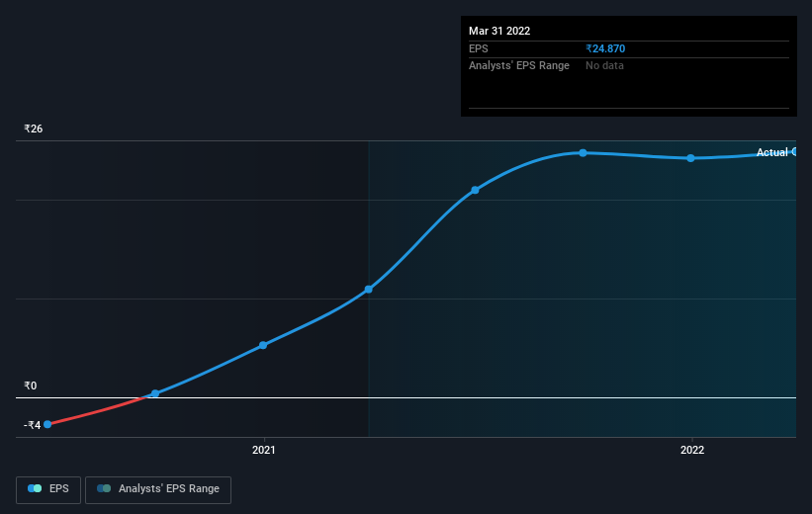Screen dimensions: 812x514
Task: Click the Mar 31 2022 tooltip date
Action: click(x=499, y=31)
